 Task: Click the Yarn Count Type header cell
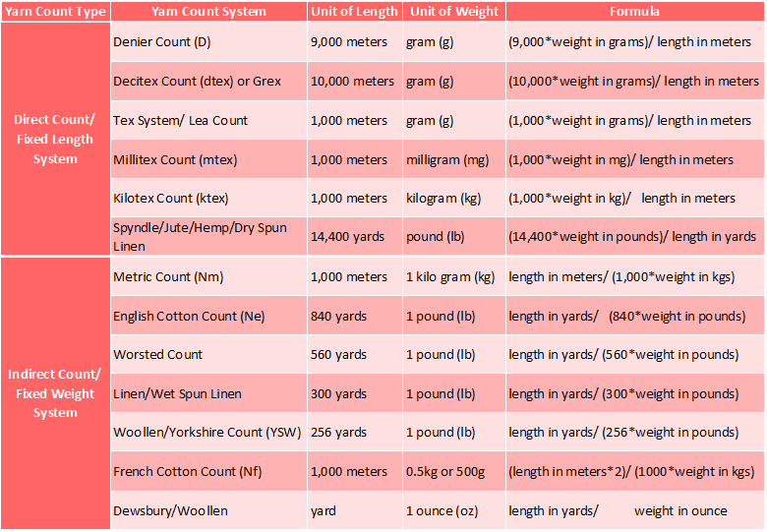(55, 12)
